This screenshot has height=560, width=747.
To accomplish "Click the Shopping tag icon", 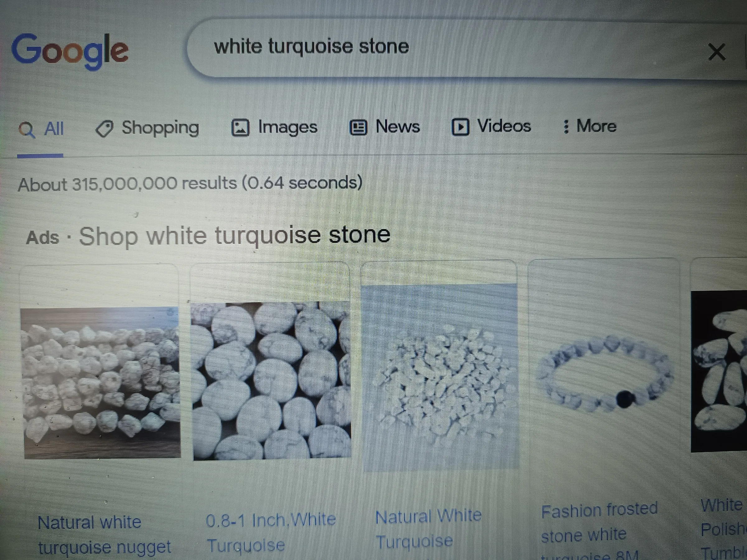I will (x=104, y=128).
